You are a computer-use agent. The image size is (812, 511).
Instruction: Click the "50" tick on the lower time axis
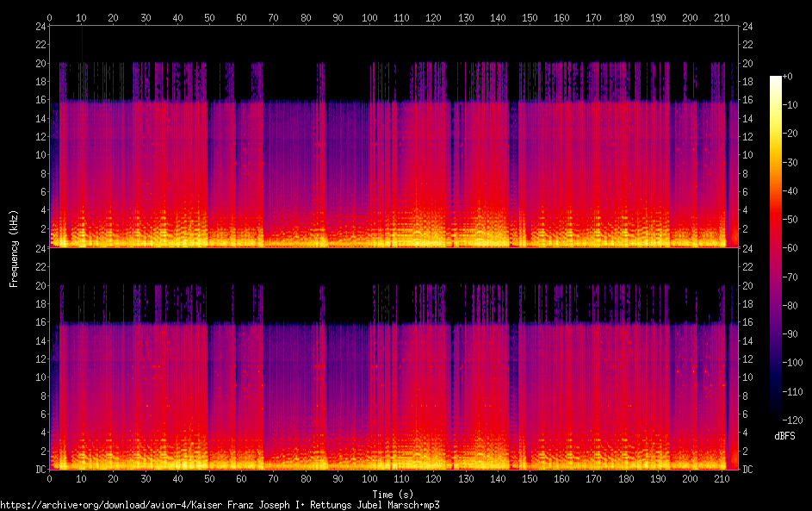pos(209,479)
